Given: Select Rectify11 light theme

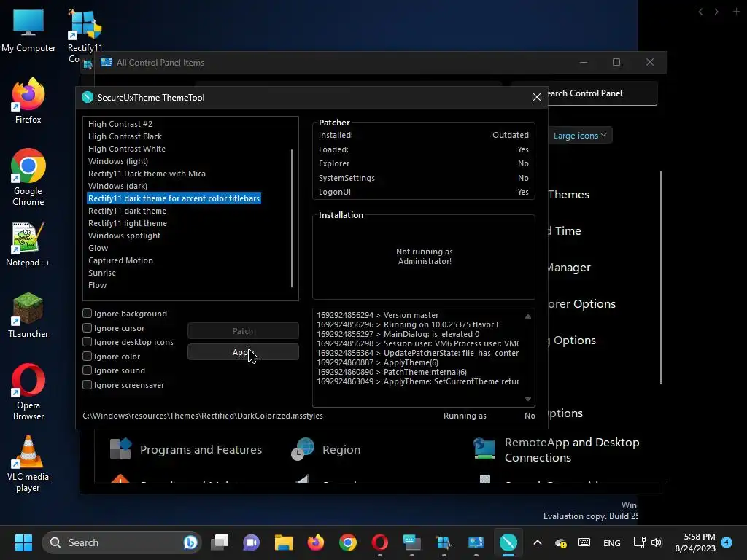Looking at the screenshot, I should 127,223.
